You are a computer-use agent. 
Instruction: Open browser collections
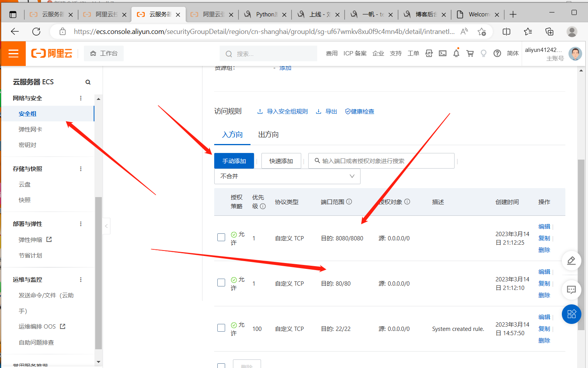pos(549,32)
